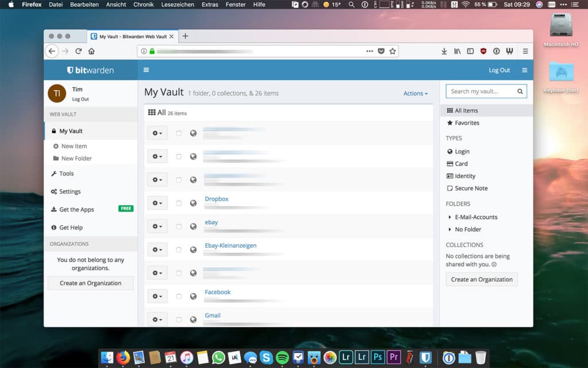Open Firefox downloads arrow icon
Image resolution: width=588 pixels, height=368 pixels.
click(444, 51)
